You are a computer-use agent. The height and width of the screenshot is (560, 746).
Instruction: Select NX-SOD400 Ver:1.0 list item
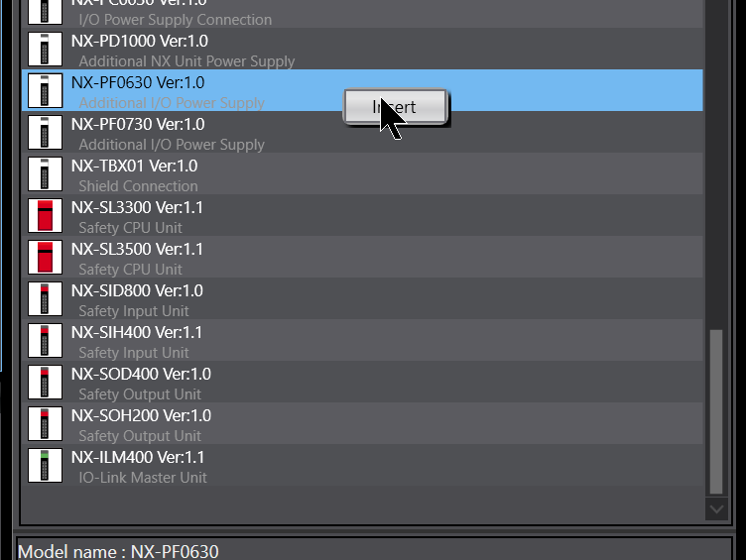point(362,383)
